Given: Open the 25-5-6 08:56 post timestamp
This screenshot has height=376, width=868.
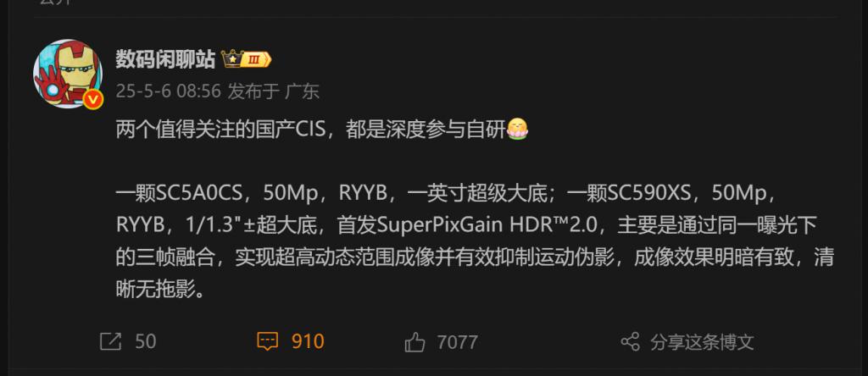Looking at the screenshot, I should (169, 91).
